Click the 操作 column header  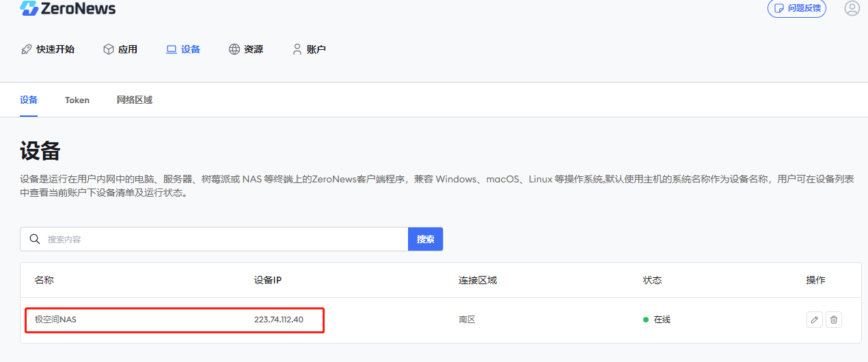(816, 280)
